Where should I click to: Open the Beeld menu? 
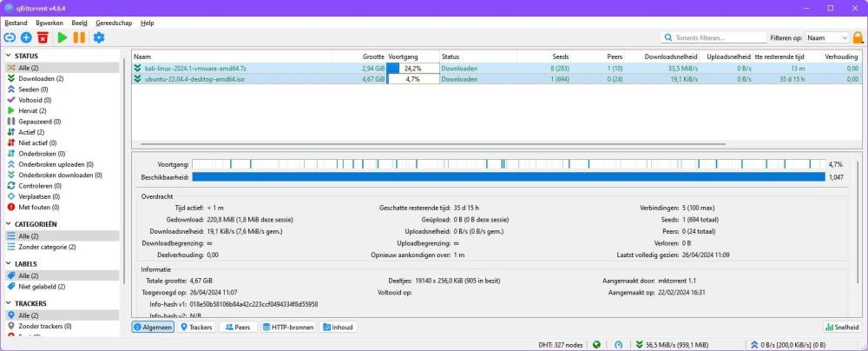(x=79, y=23)
